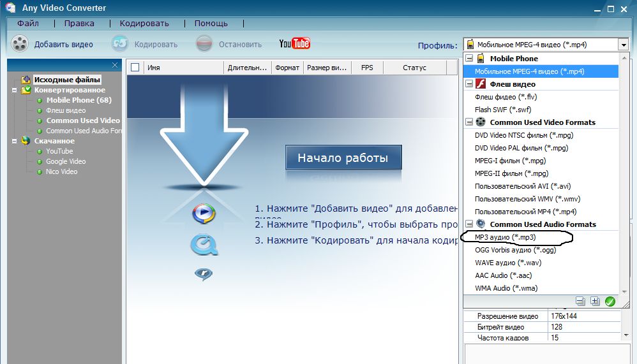Open the Помощь menu
This screenshot has width=637, height=364.
211,24
